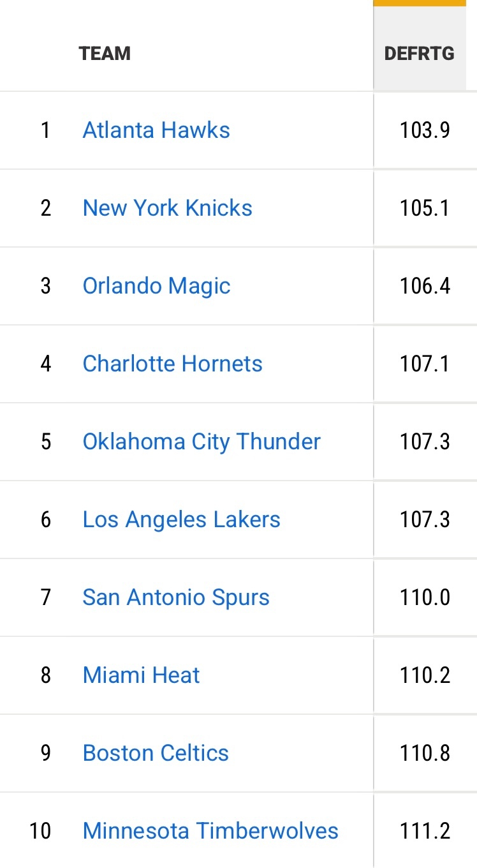Image resolution: width=477 pixels, height=868 pixels.
Task: Click the 103.9 rating for Hawks
Action: point(425,130)
